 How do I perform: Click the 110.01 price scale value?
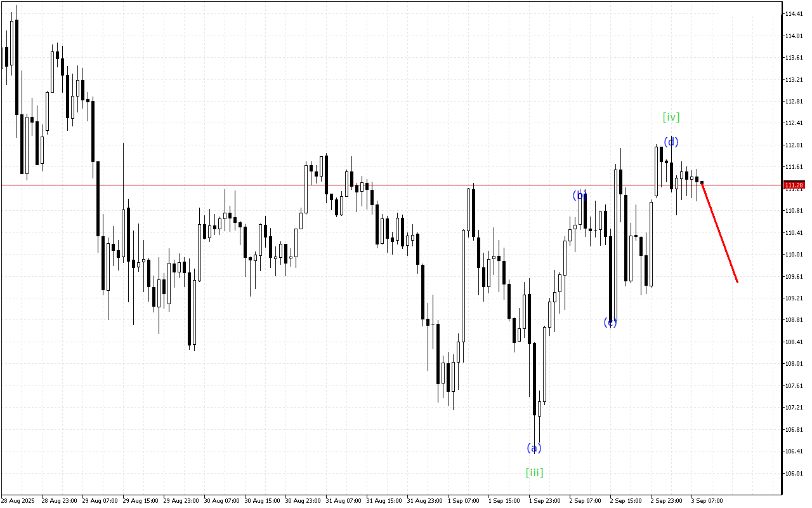(x=794, y=255)
